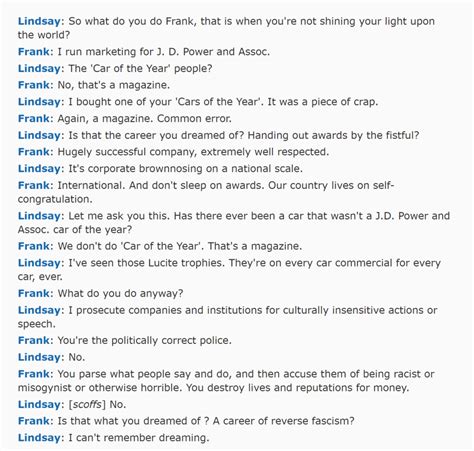474x451 pixels.
Task: Open Frank link before "Hugely successful company"
Action: pos(34,152)
